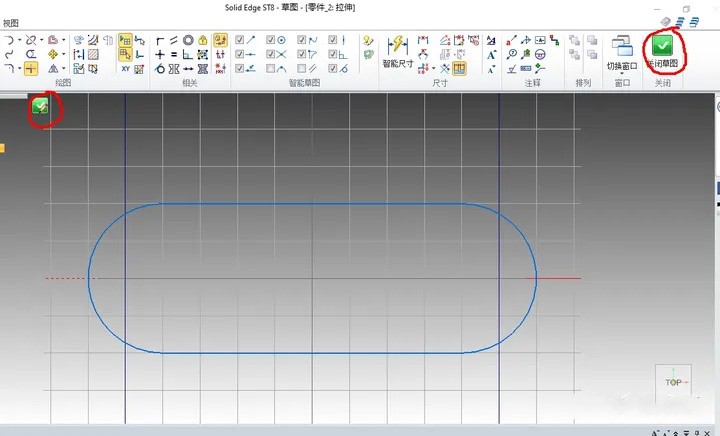Enable the unchecked parallel lines checkbox

[301, 68]
